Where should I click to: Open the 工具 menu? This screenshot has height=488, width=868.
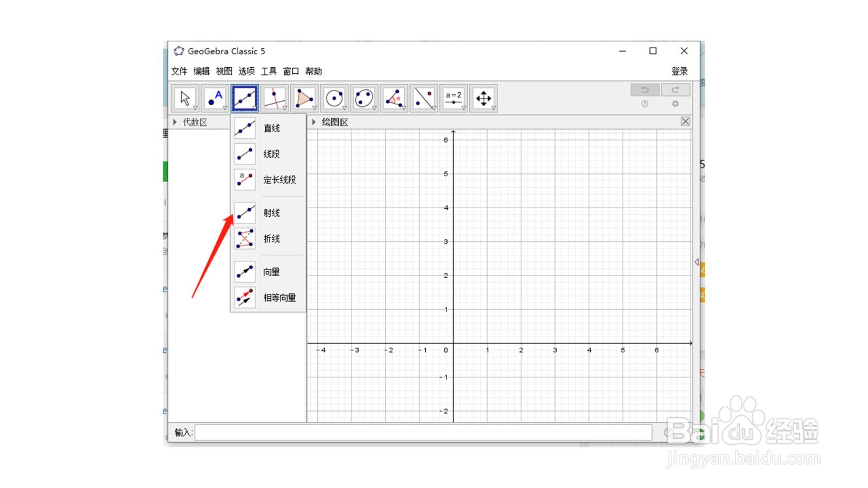(269, 71)
